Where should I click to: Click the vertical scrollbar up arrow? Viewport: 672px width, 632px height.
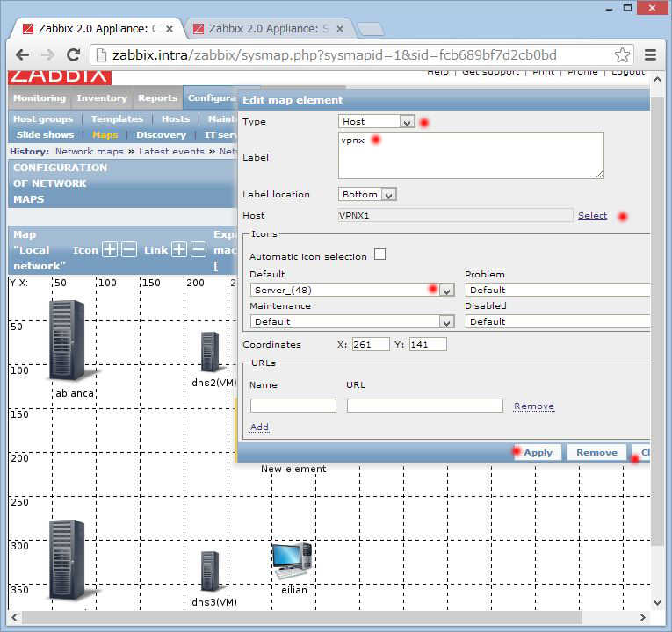(657, 79)
